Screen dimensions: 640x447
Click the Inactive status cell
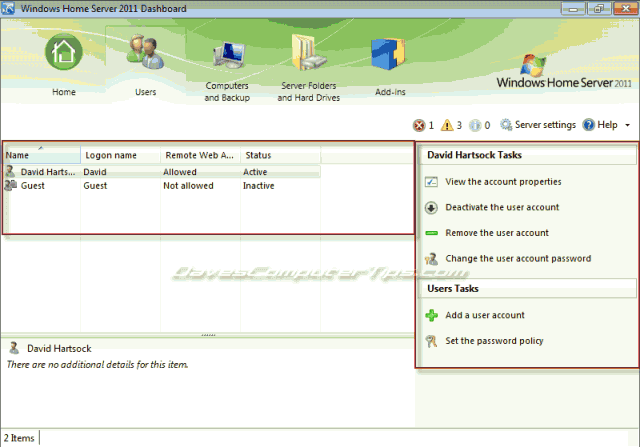pos(258,186)
